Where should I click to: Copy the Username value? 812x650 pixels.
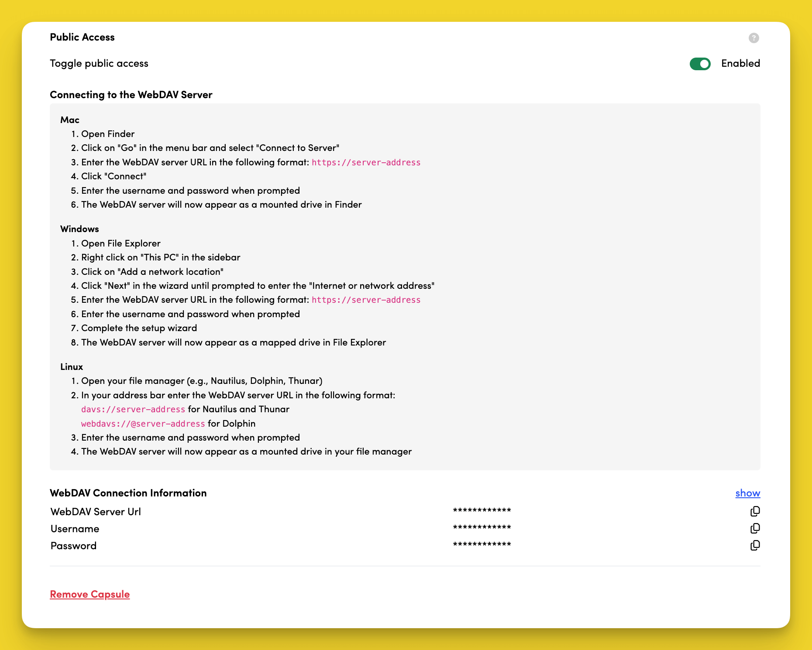[755, 528]
